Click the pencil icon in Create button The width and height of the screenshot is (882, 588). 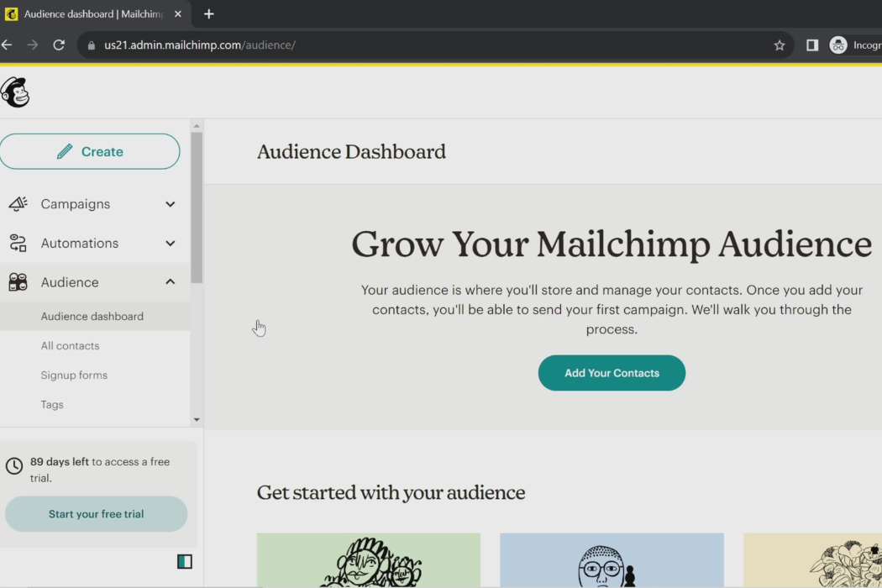pos(65,151)
